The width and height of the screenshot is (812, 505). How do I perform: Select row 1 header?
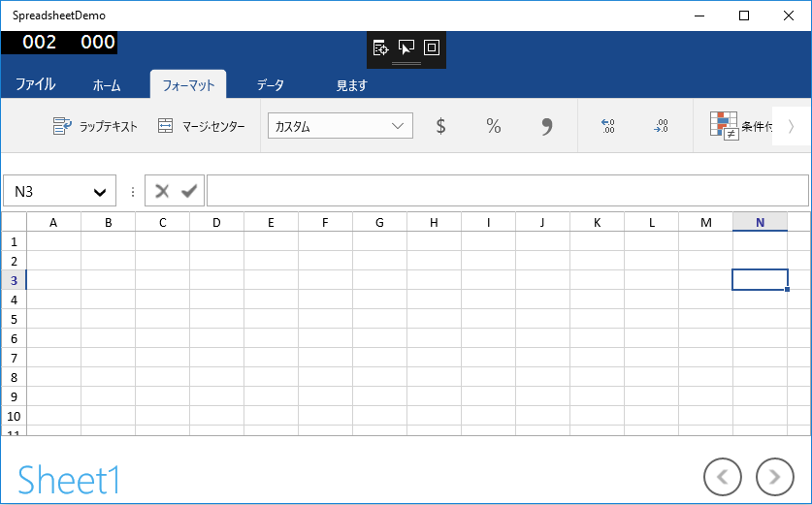(x=14, y=241)
